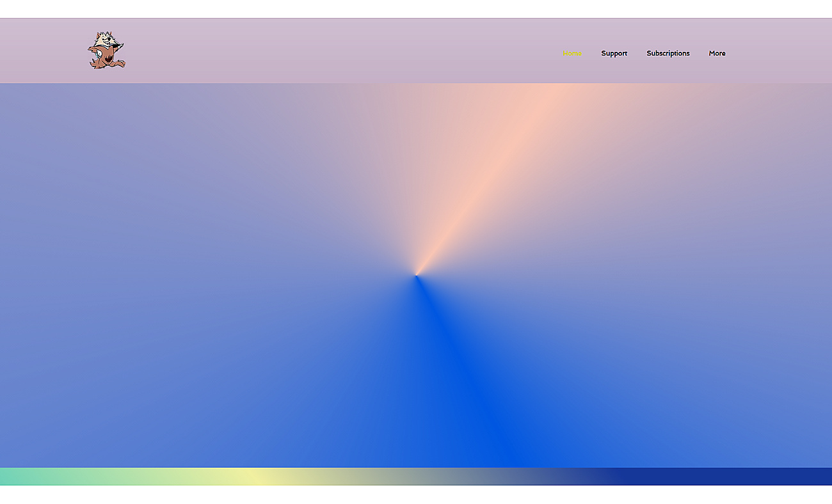Open the Subscriptions menu item
The image size is (832, 504).
668,53
